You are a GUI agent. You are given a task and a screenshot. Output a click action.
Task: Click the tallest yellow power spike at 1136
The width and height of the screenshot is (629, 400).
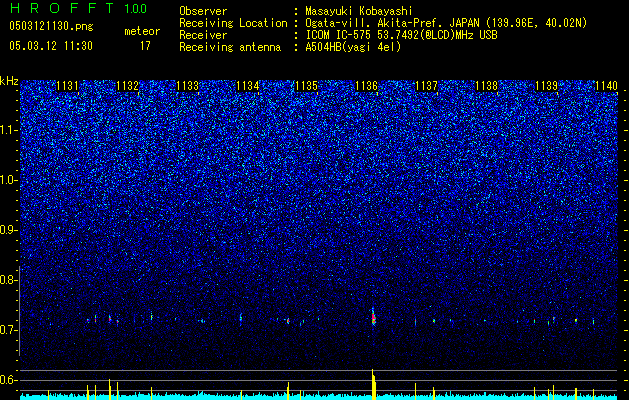click(x=373, y=384)
